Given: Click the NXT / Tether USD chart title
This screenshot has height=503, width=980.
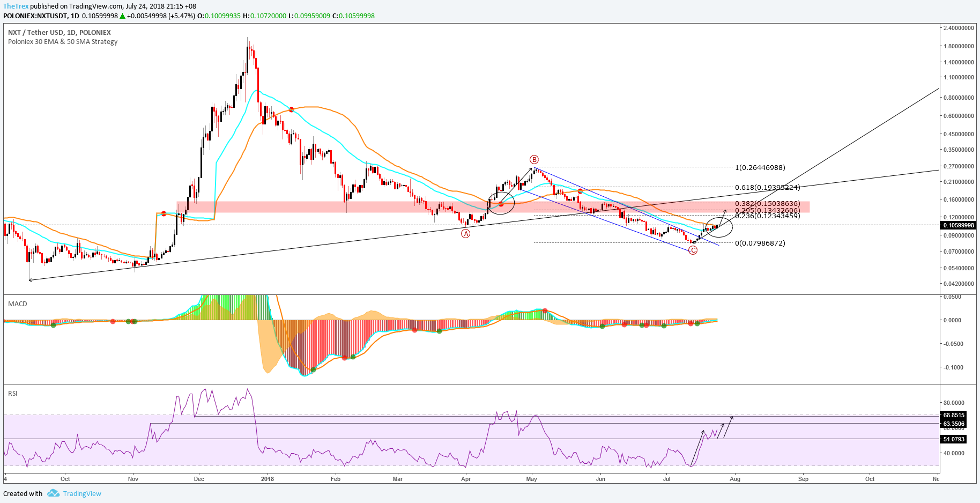Looking at the screenshot, I should (60, 32).
